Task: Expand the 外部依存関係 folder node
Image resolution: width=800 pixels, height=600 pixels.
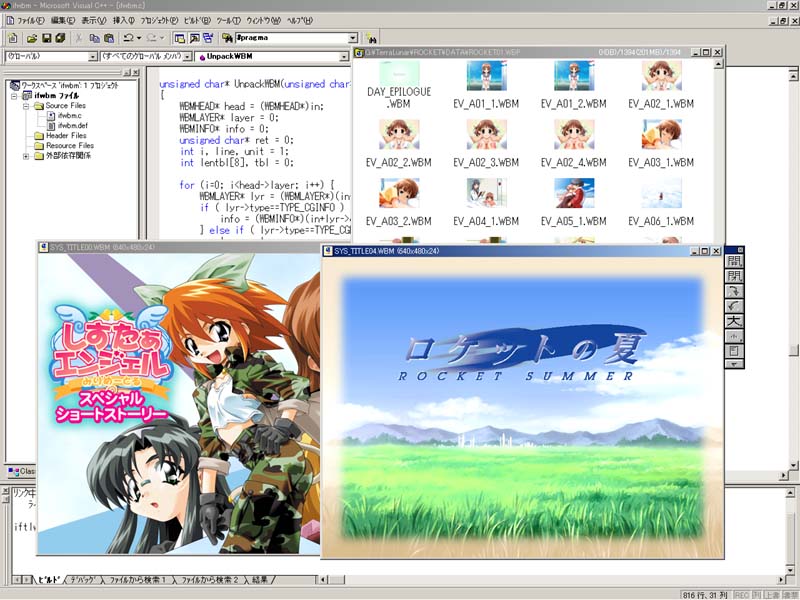Action: [26, 156]
